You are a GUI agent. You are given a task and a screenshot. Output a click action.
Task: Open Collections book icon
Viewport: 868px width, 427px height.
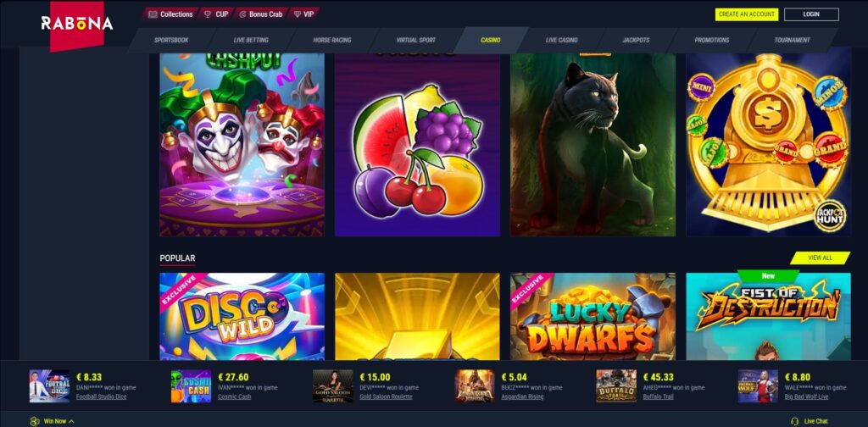click(153, 14)
